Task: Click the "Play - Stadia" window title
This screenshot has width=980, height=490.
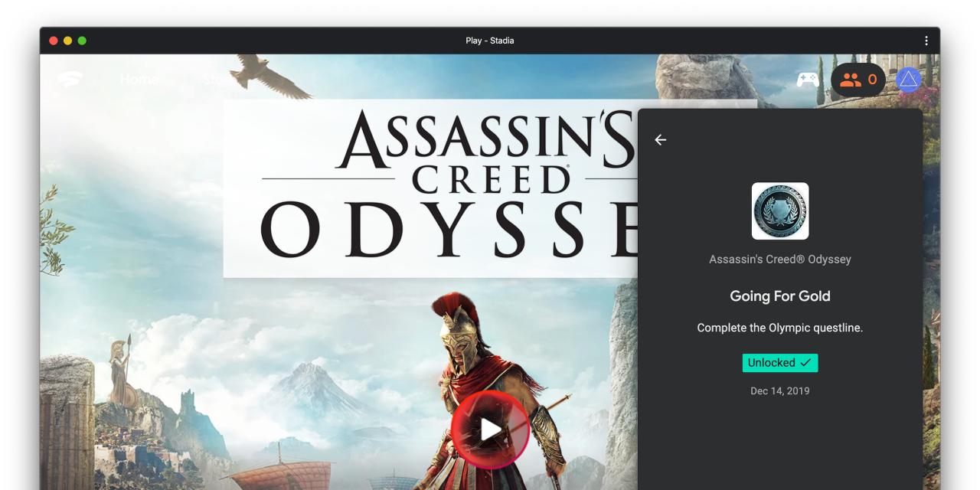Action: point(489,41)
